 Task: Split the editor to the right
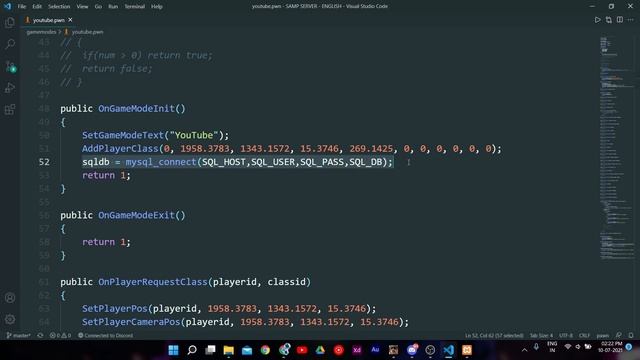[620, 20]
